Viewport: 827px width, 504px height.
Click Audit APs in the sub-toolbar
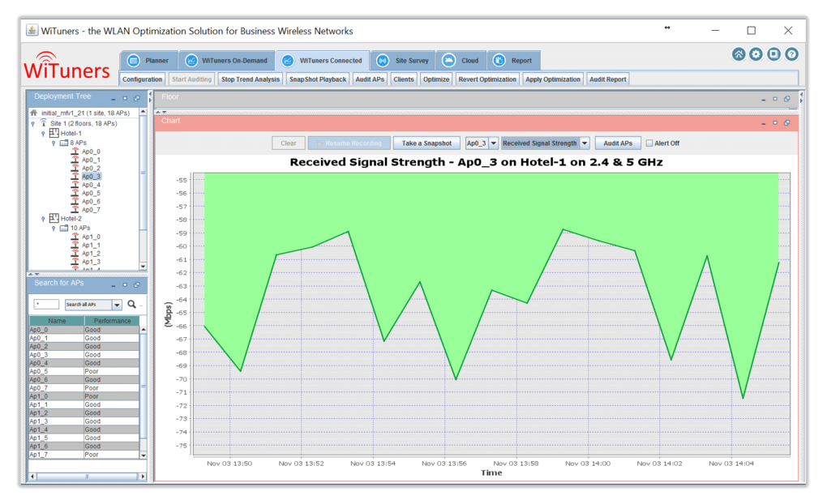(370, 79)
